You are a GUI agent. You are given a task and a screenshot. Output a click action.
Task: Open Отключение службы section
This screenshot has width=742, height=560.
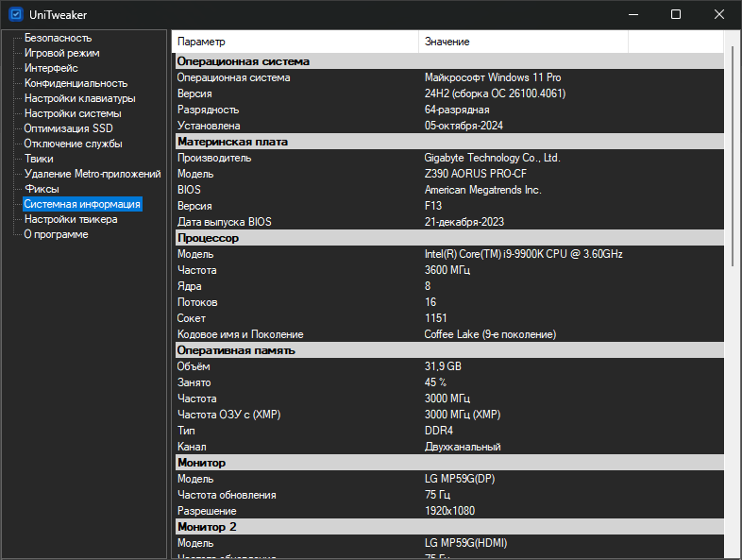click(x=73, y=144)
